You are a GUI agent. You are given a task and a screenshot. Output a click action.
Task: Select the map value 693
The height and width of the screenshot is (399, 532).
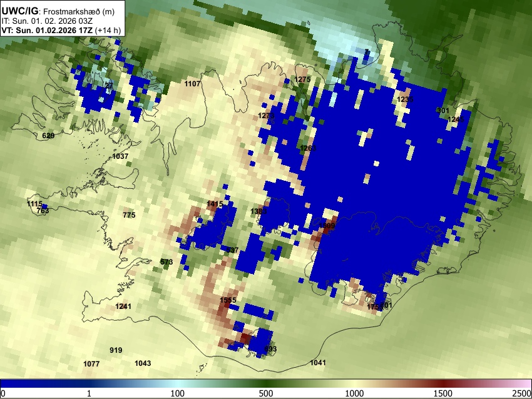pos(270,349)
